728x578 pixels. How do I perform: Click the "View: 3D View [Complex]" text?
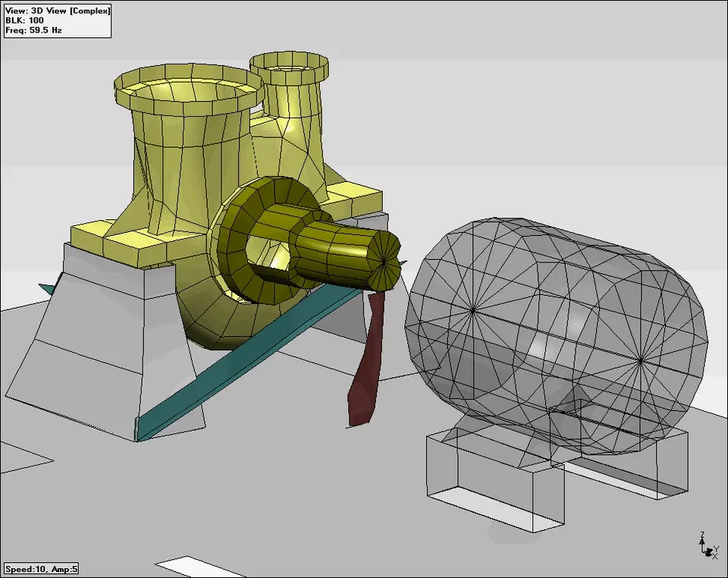tap(58, 11)
